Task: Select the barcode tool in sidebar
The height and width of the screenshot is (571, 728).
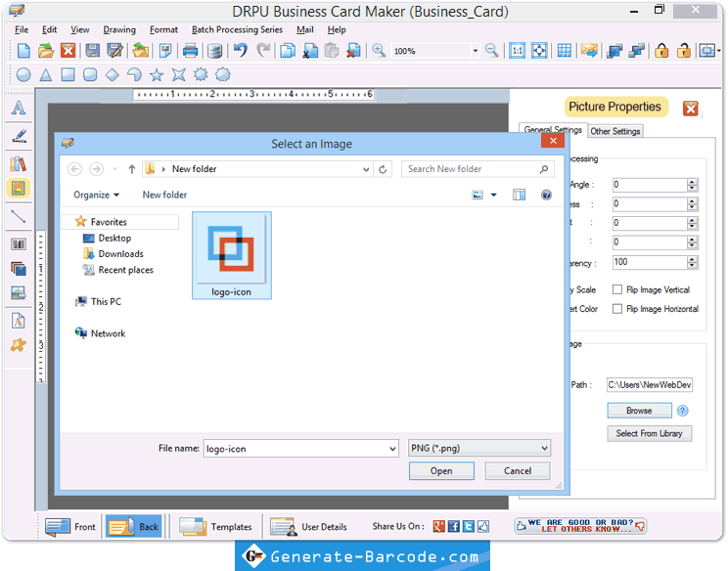Action: pos(19,244)
